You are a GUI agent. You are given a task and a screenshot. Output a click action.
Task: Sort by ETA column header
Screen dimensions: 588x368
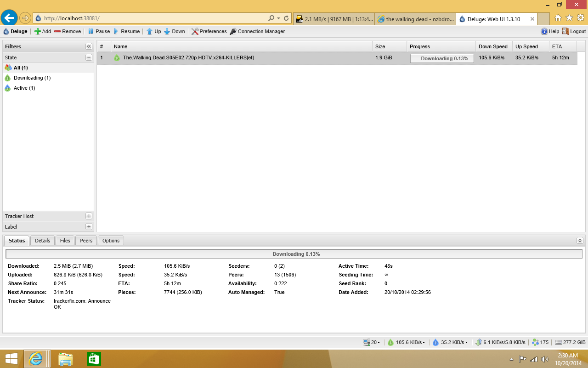pos(563,46)
